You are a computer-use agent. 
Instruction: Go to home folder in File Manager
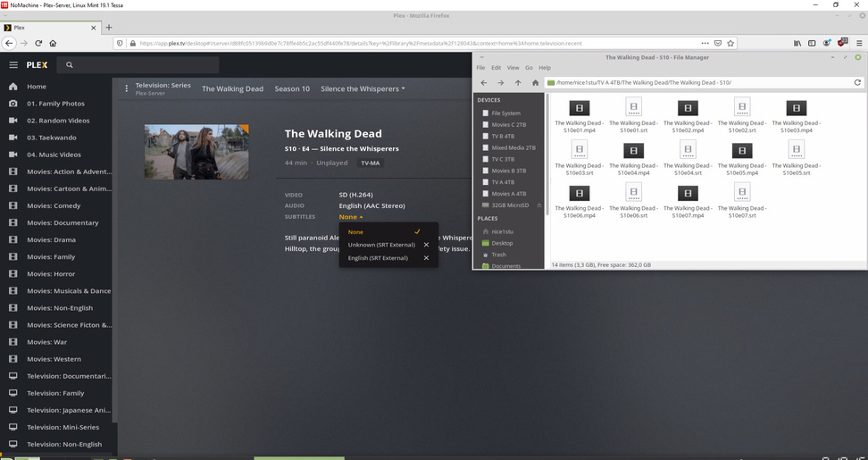[x=535, y=82]
